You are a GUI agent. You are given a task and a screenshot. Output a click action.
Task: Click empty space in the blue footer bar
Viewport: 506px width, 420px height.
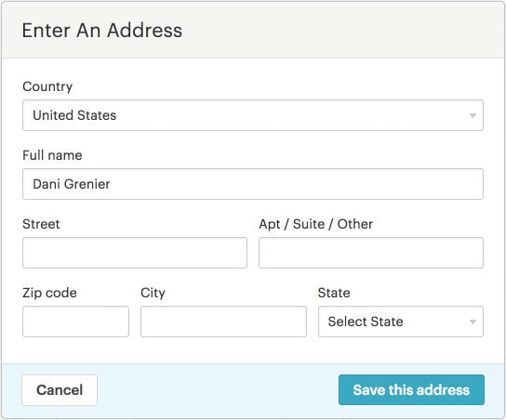[218, 390]
